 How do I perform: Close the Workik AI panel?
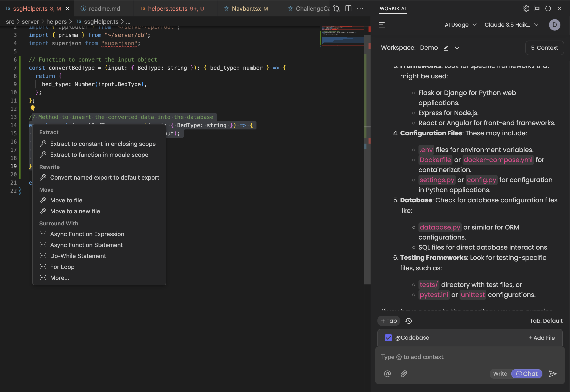pos(560,9)
